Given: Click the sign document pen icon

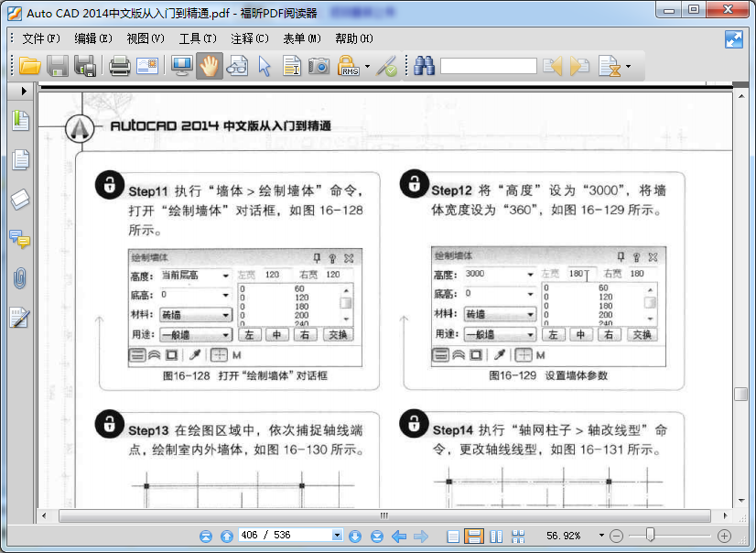Looking at the screenshot, I should [x=386, y=66].
